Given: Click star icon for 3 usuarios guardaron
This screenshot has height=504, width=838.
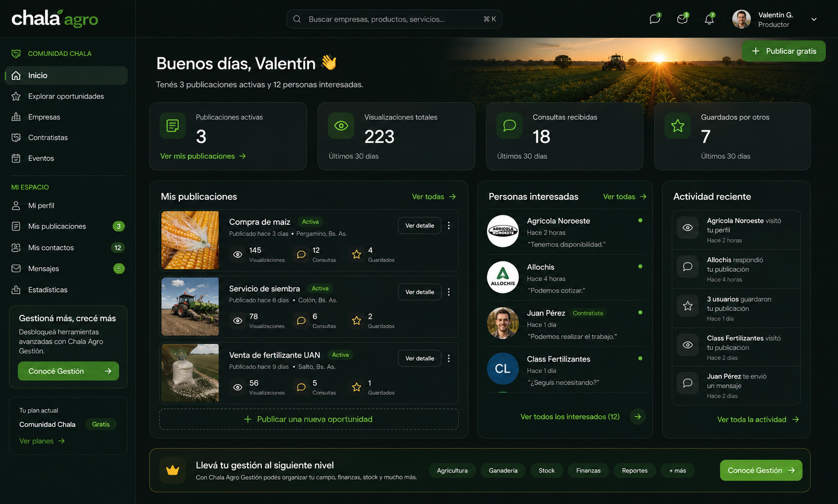Looking at the screenshot, I should click(x=688, y=306).
